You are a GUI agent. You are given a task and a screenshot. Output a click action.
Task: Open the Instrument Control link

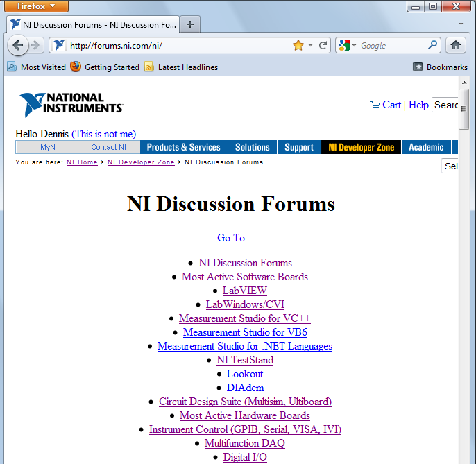coord(245,429)
